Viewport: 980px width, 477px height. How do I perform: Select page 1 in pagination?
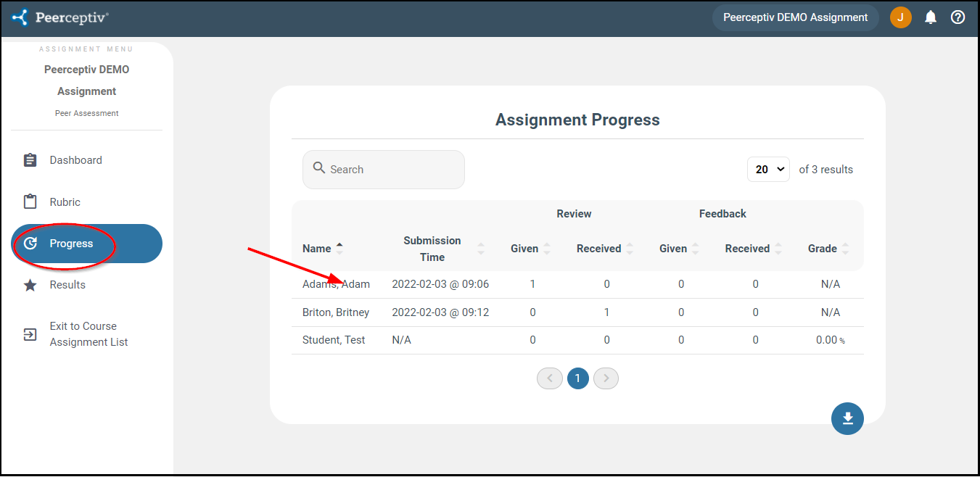pos(577,378)
